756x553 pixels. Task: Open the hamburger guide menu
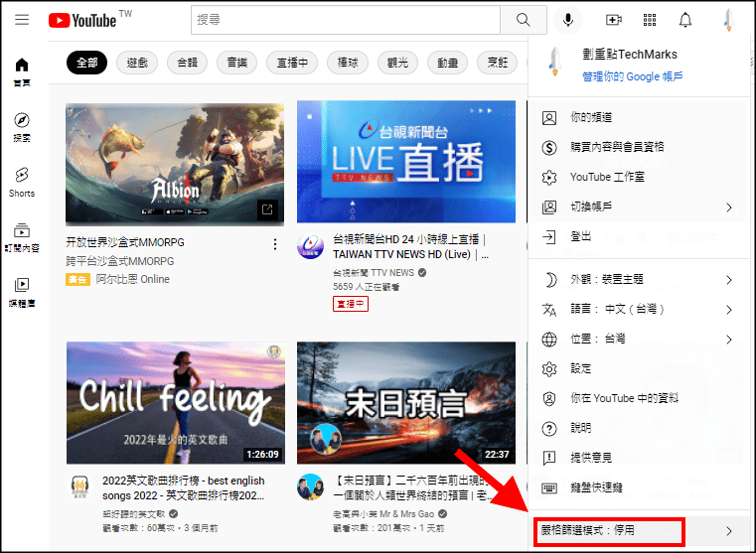click(x=22, y=20)
